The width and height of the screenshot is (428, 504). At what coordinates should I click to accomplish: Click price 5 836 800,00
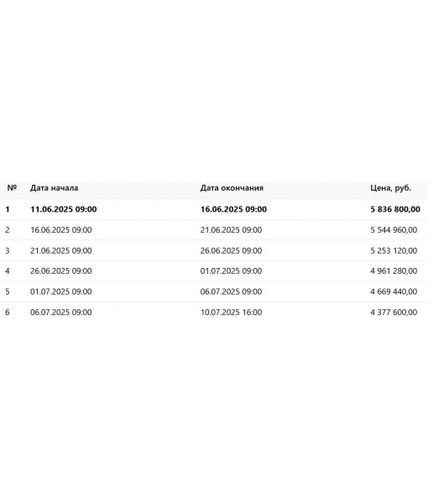pos(395,209)
